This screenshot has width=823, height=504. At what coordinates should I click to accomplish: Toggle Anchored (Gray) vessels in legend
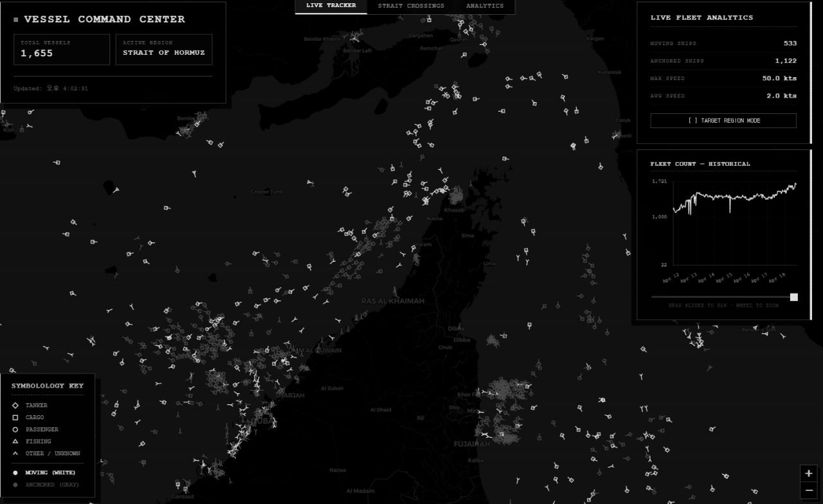point(45,485)
